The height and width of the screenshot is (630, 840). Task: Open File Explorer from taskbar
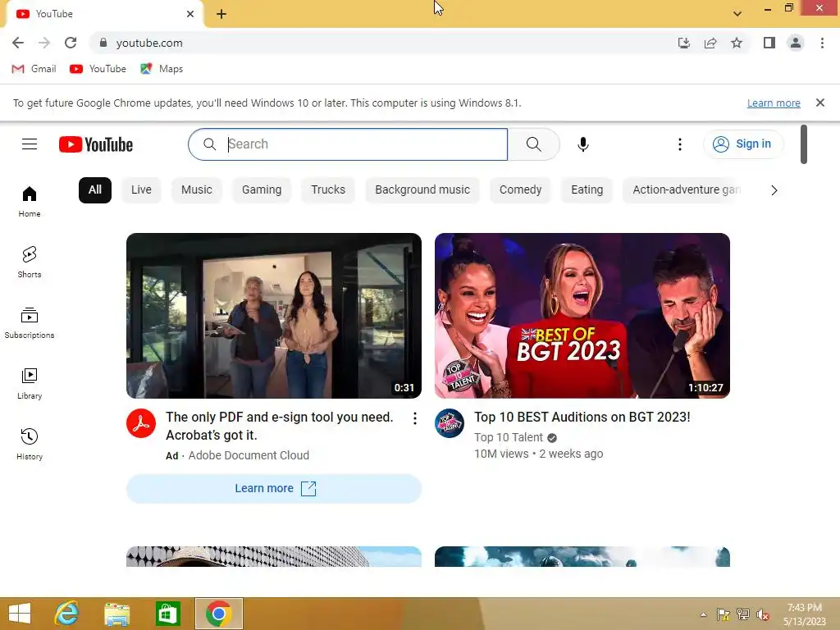pos(116,614)
